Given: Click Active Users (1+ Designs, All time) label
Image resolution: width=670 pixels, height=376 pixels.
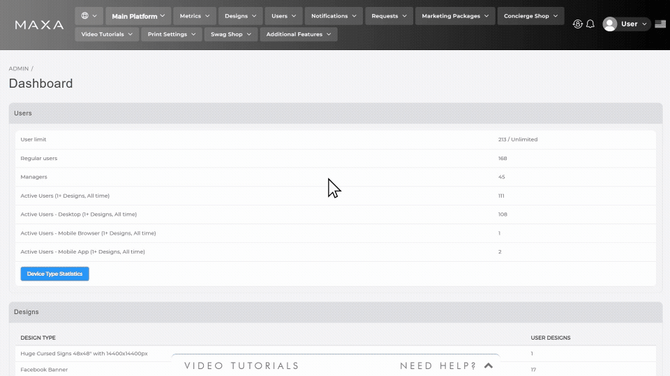Looking at the screenshot, I should pyautogui.click(x=65, y=196).
